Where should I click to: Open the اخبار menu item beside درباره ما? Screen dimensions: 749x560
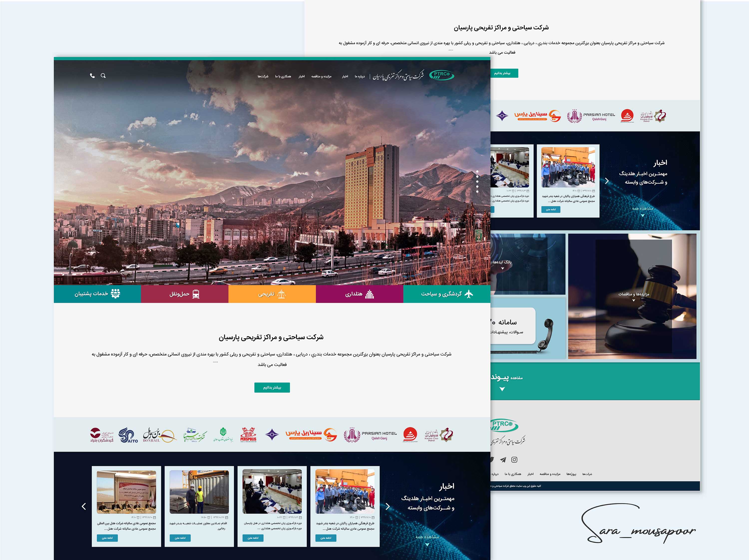345,76
